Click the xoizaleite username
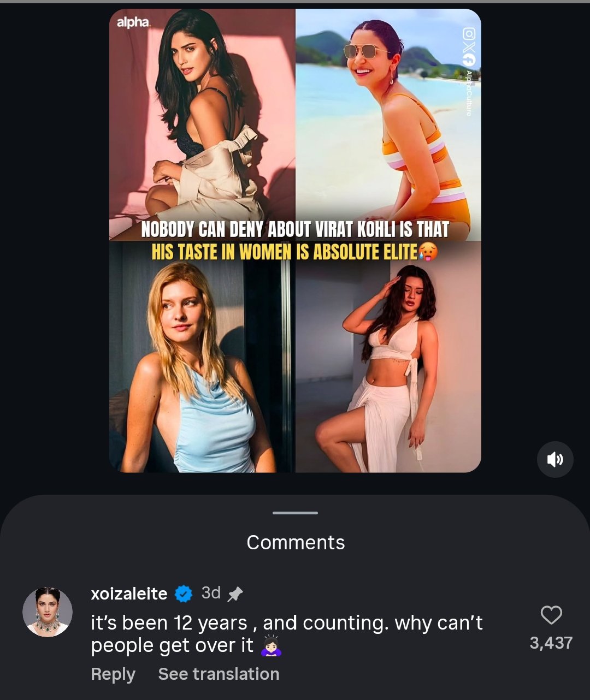Image resolution: width=590 pixels, height=700 pixels. (x=129, y=594)
